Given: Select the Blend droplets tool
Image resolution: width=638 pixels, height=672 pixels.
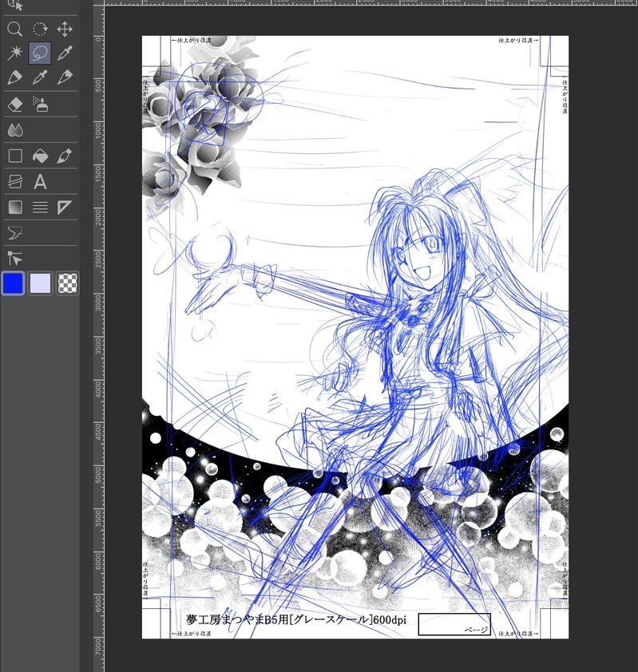Looking at the screenshot, I should (14, 130).
